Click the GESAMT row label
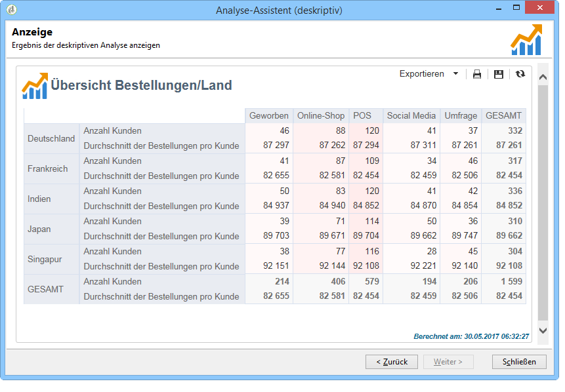Screen dimensions: 565x392 [45, 289]
